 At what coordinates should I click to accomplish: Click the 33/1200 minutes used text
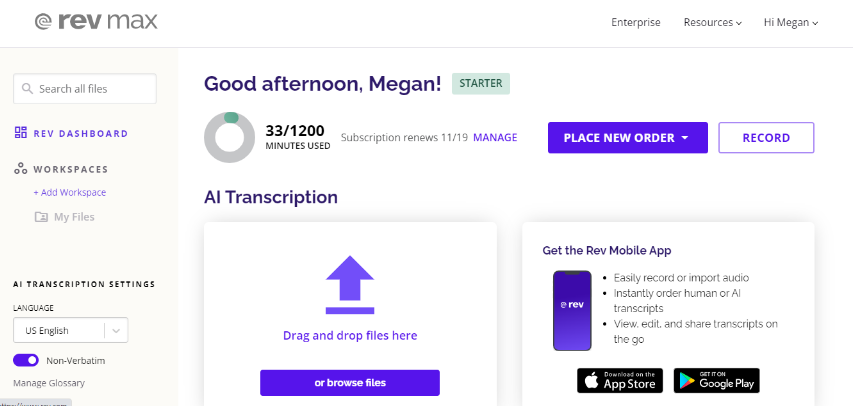click(x=298, y=137)
